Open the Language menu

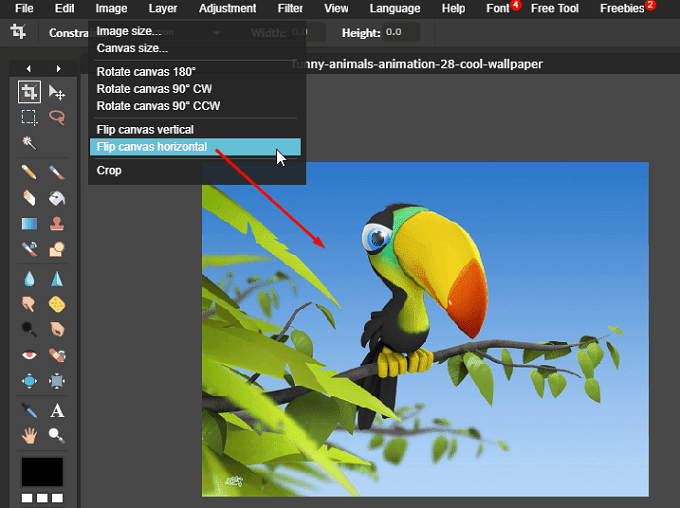coord(395,8)
